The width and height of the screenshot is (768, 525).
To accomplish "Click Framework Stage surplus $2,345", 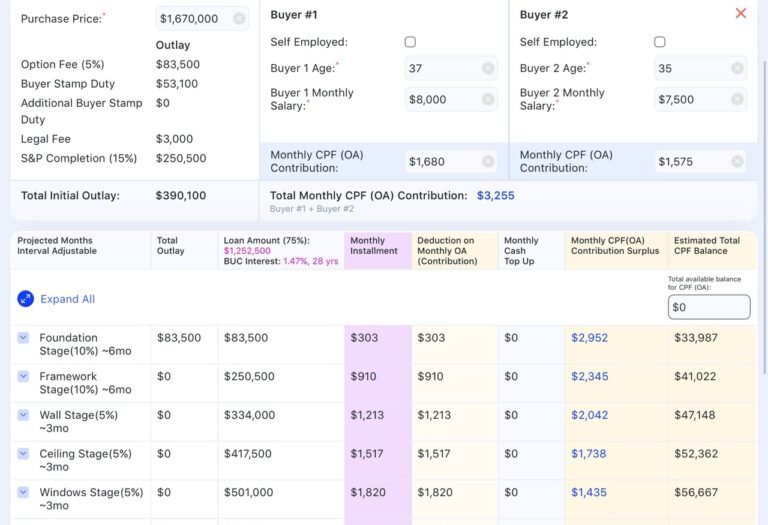I will click(590, 376).
